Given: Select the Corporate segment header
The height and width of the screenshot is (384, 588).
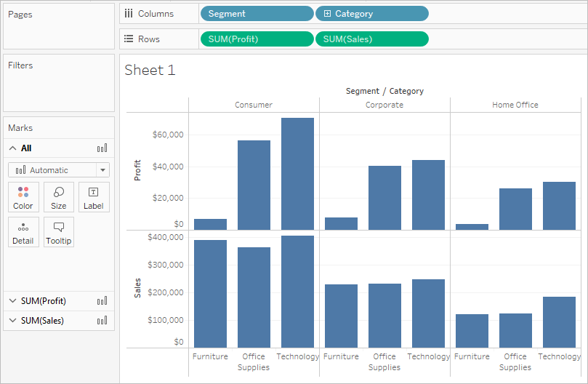Looking at the screenshot, I should click(x=384, y=105).
